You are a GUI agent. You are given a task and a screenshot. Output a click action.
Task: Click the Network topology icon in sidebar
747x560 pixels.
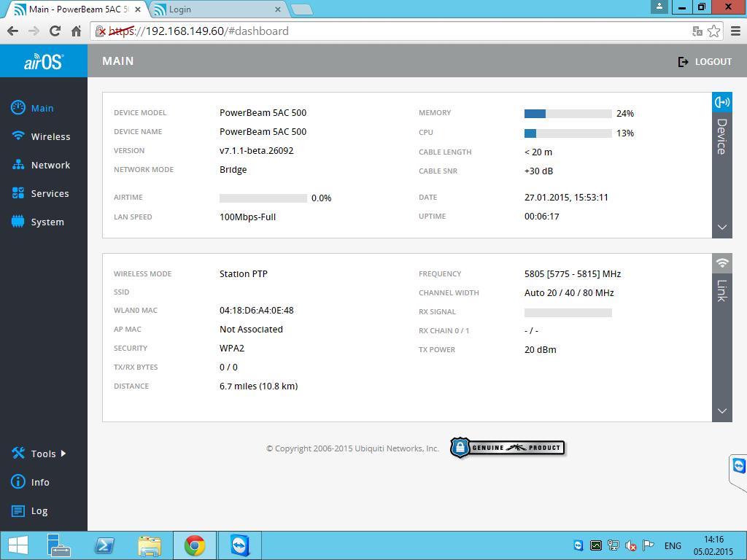(x=18, y=165)
